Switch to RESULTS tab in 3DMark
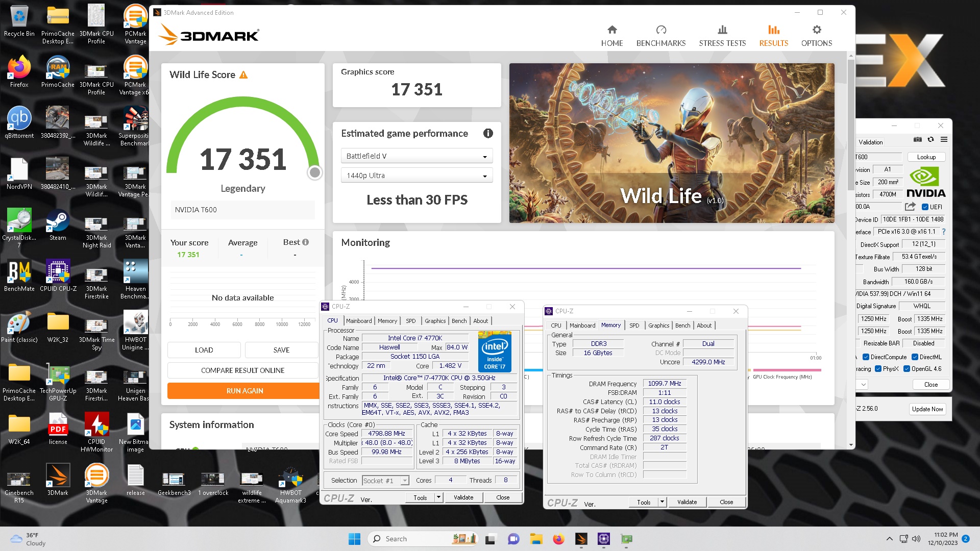 773,36
